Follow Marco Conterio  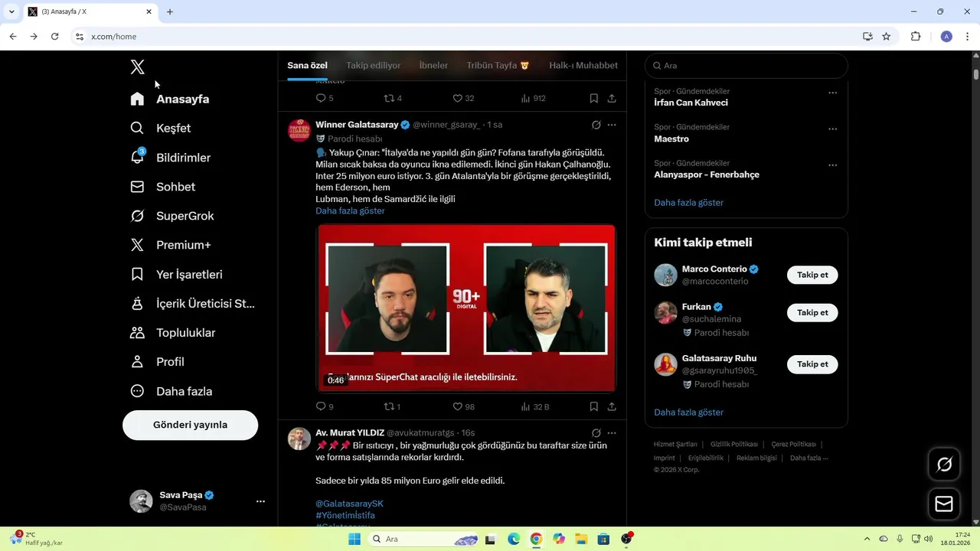[x=812, y=275]
